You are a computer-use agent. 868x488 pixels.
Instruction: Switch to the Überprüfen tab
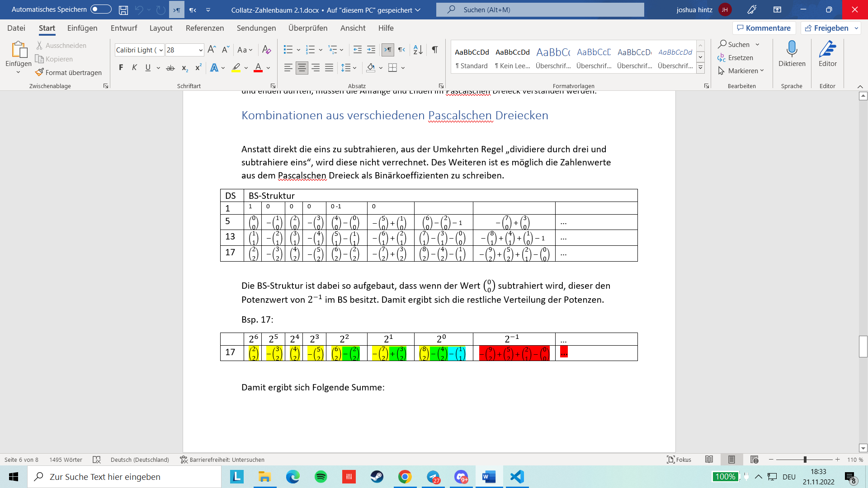point(308,28)
